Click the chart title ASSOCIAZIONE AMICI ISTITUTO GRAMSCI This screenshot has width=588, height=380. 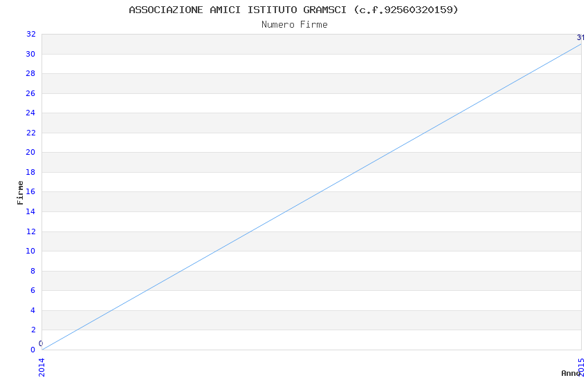click(x=293, y=10)
